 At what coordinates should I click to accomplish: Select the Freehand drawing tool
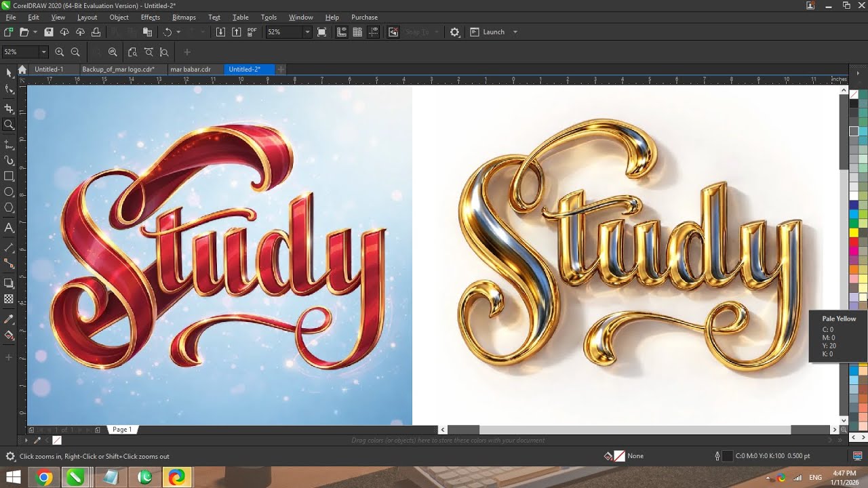9,144
